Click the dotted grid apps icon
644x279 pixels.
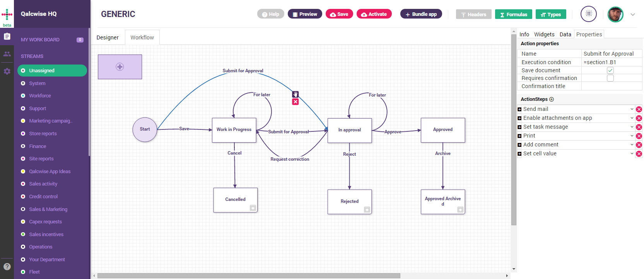[x=589, y=14]
